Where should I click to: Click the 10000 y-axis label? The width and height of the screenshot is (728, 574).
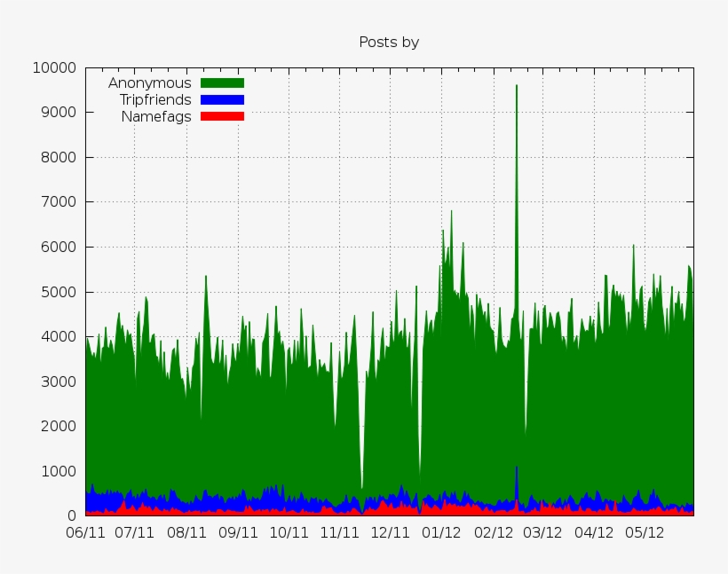[54, 67]
